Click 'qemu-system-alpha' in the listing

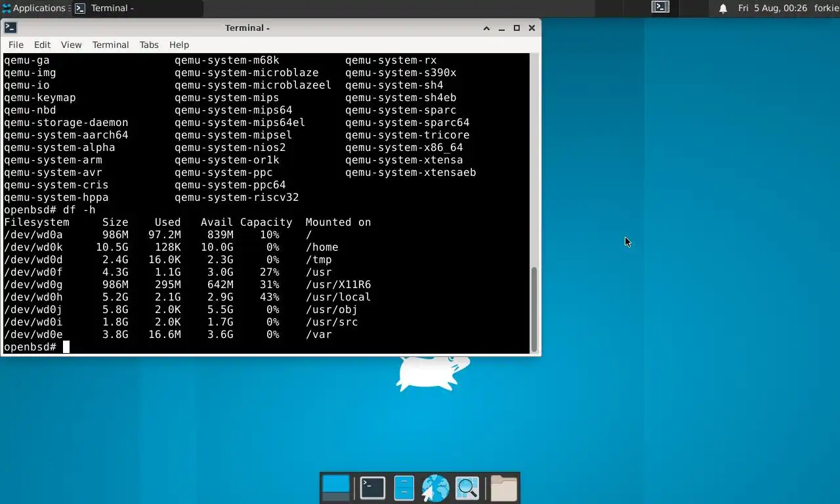60,148
